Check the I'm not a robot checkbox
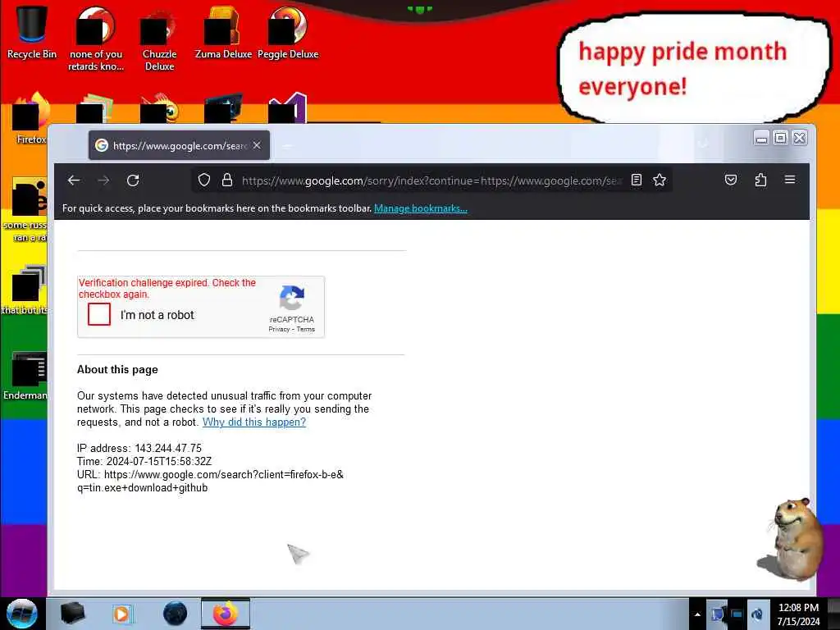Viewport: 840px width, 630px height. point(99,314)
